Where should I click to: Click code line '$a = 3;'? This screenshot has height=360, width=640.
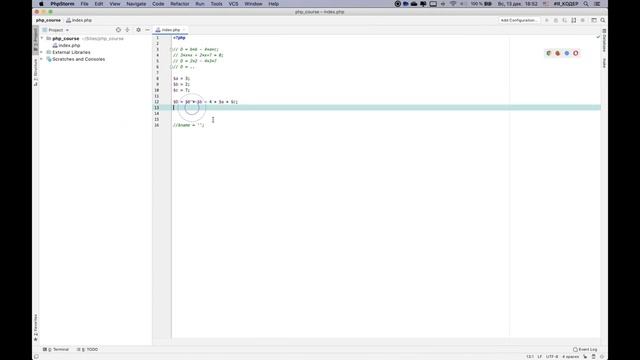tap(181, 78)
